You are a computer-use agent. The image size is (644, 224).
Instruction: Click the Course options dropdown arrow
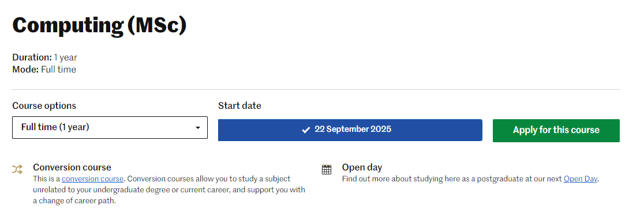click(x=198, y=128)
